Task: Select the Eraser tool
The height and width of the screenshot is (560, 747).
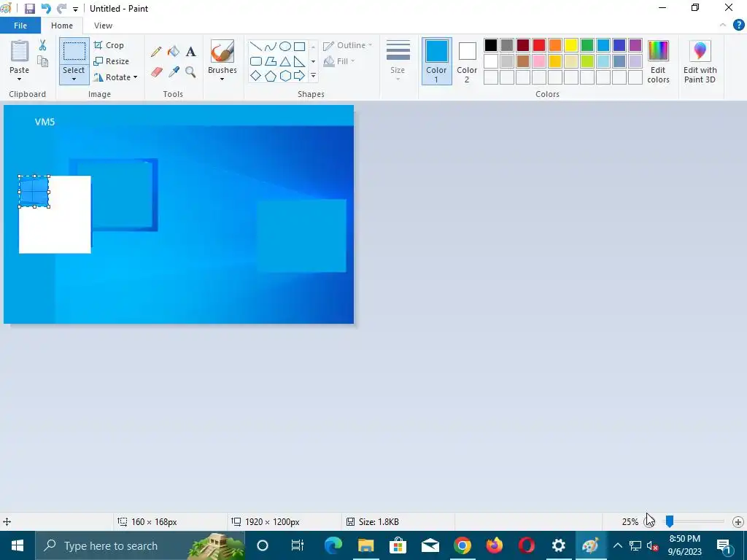Action: (157, 72)
